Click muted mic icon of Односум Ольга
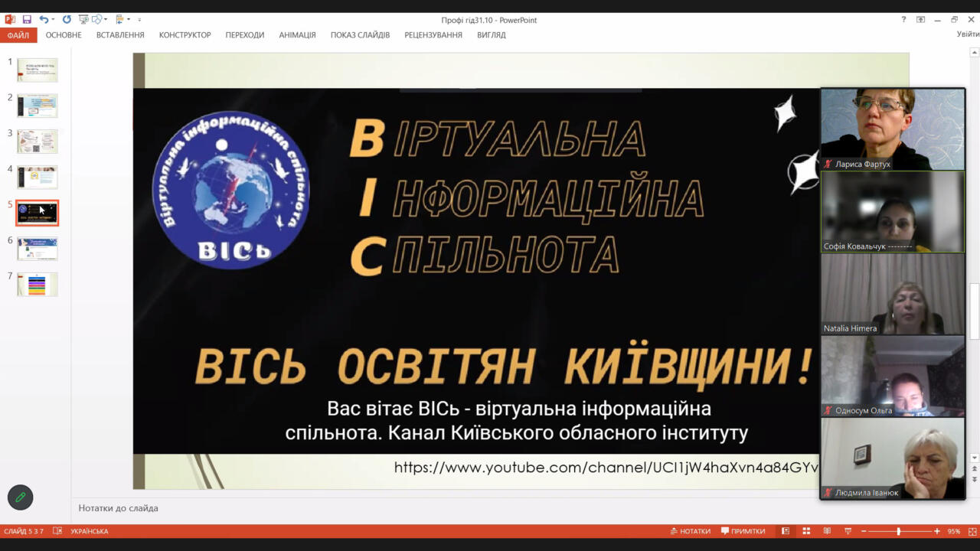The height and width of the screenshot is (551, 980). coord(828,410)
